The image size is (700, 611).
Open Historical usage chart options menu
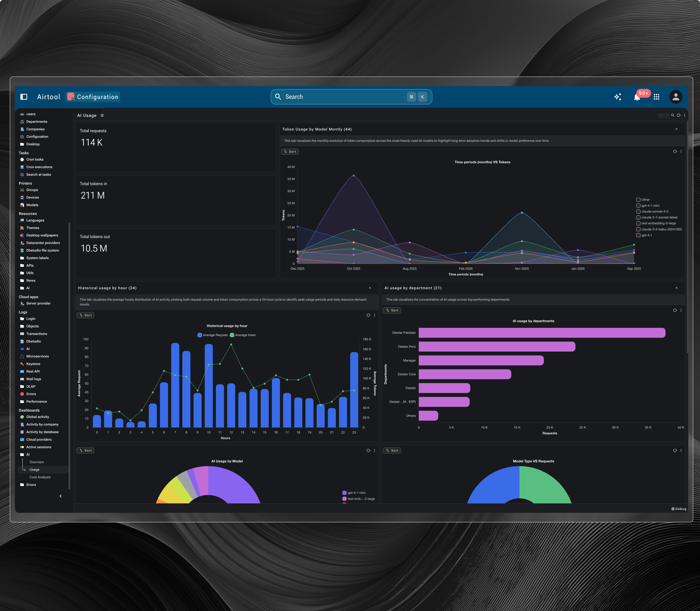pos(374,315)
